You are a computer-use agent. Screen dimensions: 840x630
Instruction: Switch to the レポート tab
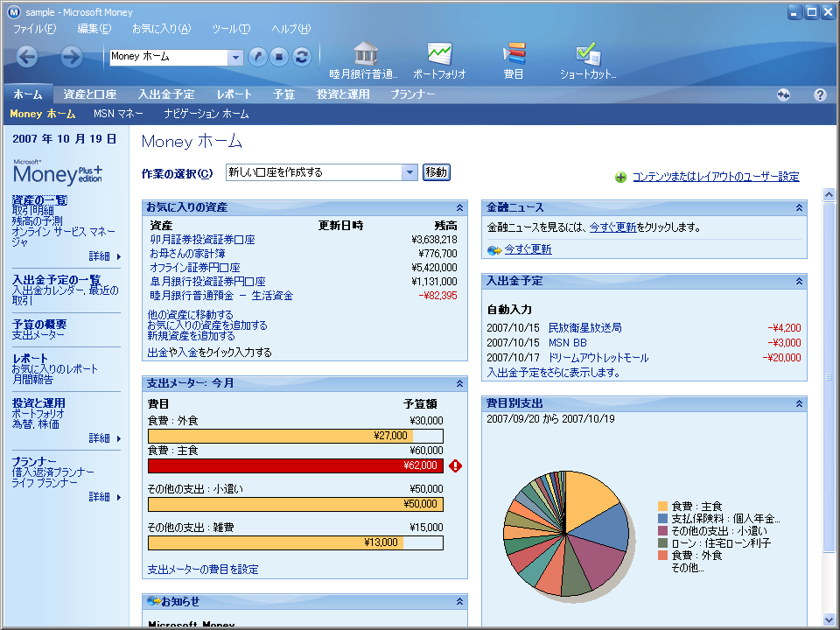click(234, 94)
